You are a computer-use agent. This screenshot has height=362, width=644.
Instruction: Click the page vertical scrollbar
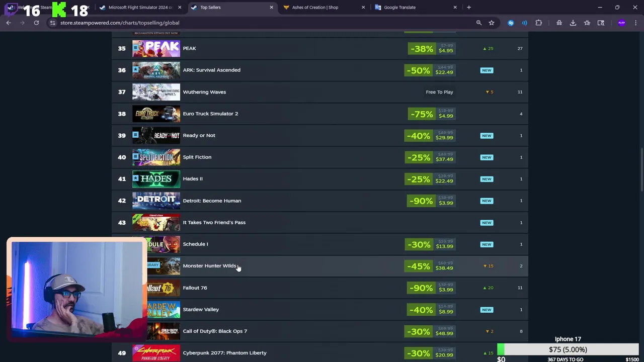coord(641,170)
